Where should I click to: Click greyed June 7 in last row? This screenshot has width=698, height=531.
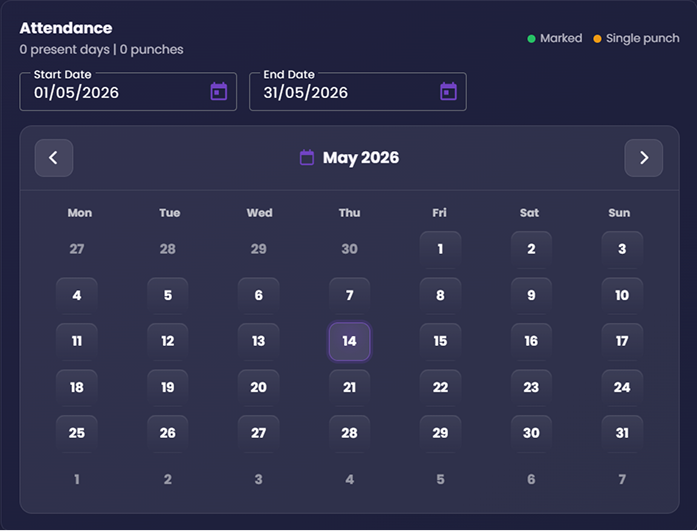coord(622,480)
